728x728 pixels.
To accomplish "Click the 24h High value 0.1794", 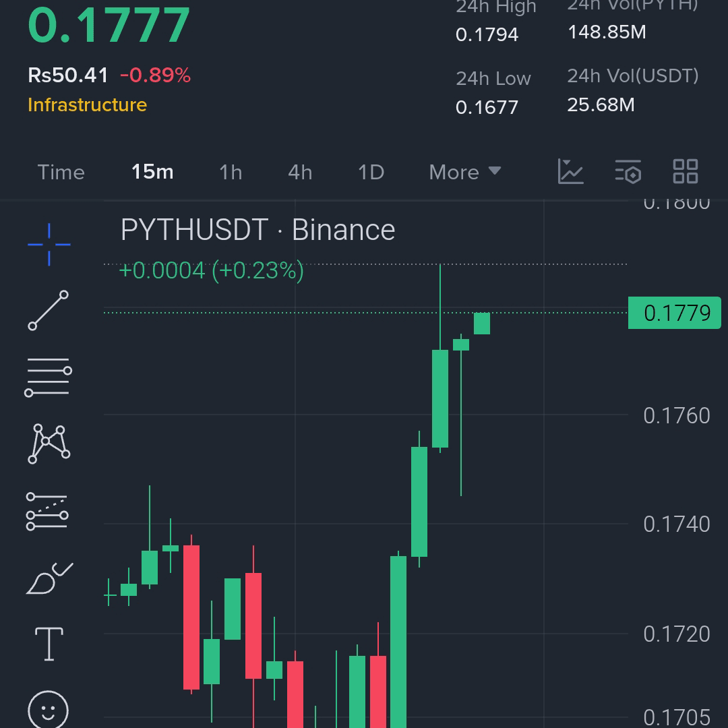I will point(487,35).
